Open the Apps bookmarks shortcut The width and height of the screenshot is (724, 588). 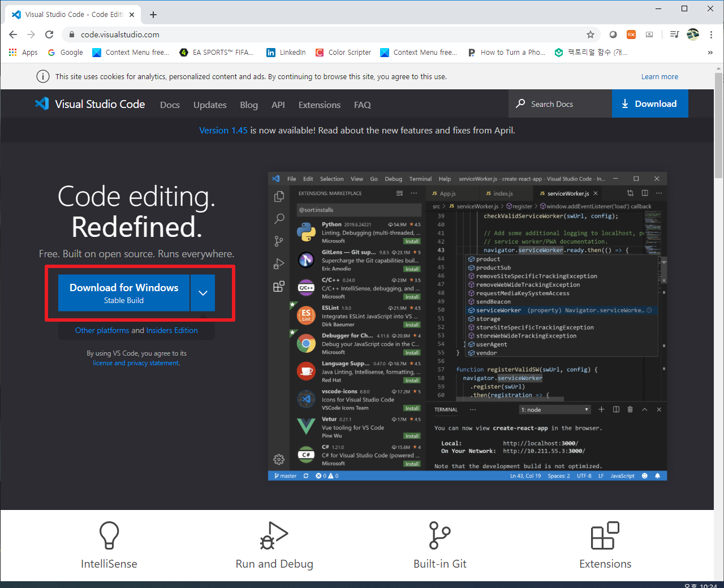[23, 52]
